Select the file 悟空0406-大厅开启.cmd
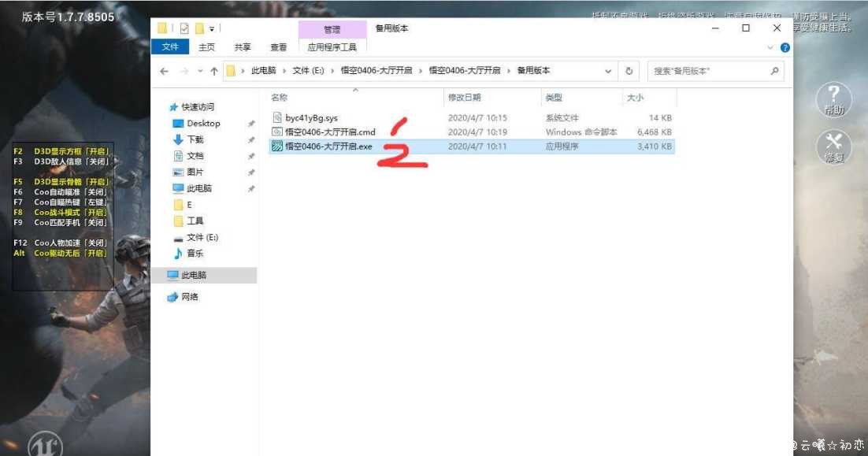The width and height of the screenshot is (868, 456). click(330, 132)
